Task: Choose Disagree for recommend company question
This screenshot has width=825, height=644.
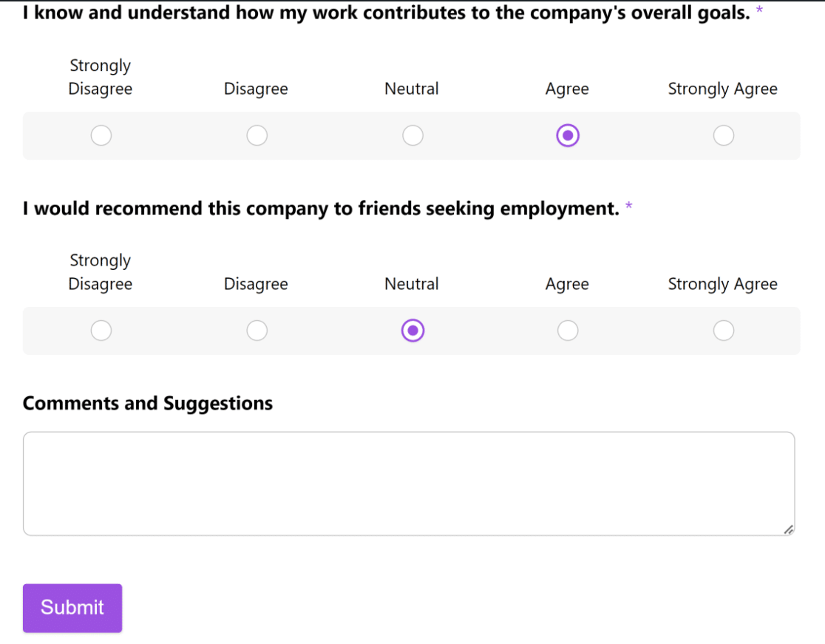Action: [x=257, y=331]
